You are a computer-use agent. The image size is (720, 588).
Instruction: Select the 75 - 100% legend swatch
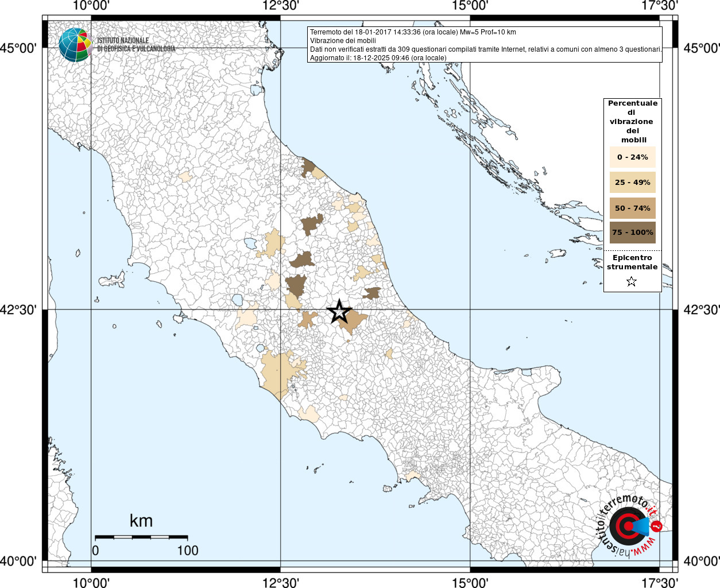(632, 233)
